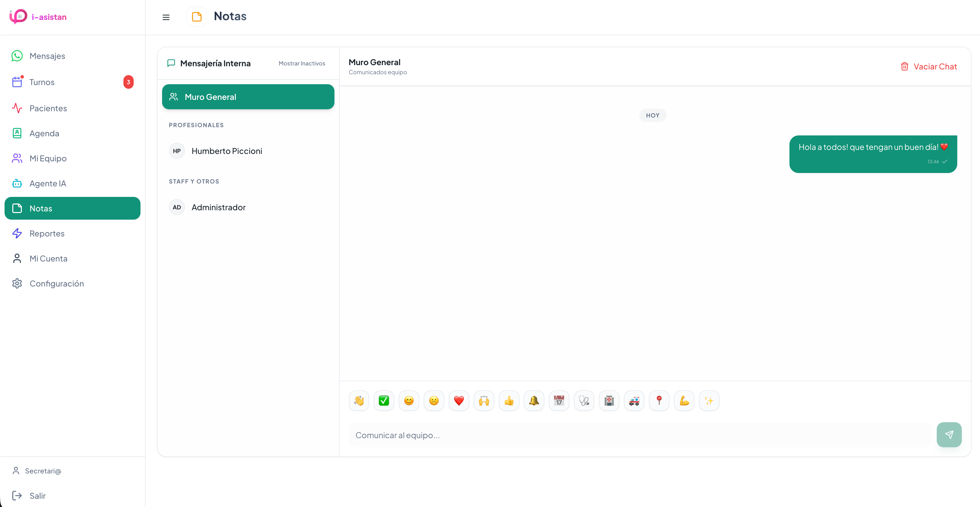Click the HOY date label
Viewport: 980px width, 507px height.
coord(653,115)
